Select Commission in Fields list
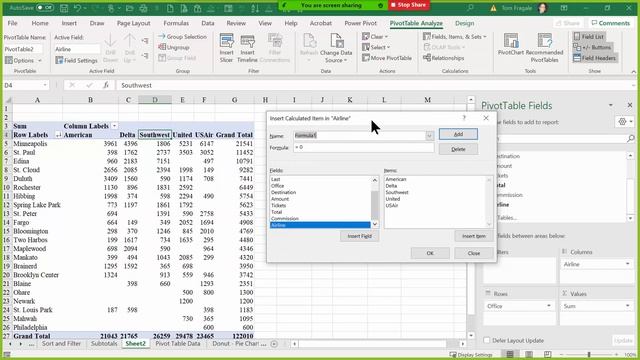This screenshot has height=360, width=640. pyautogui.click(x=284, y=218)
